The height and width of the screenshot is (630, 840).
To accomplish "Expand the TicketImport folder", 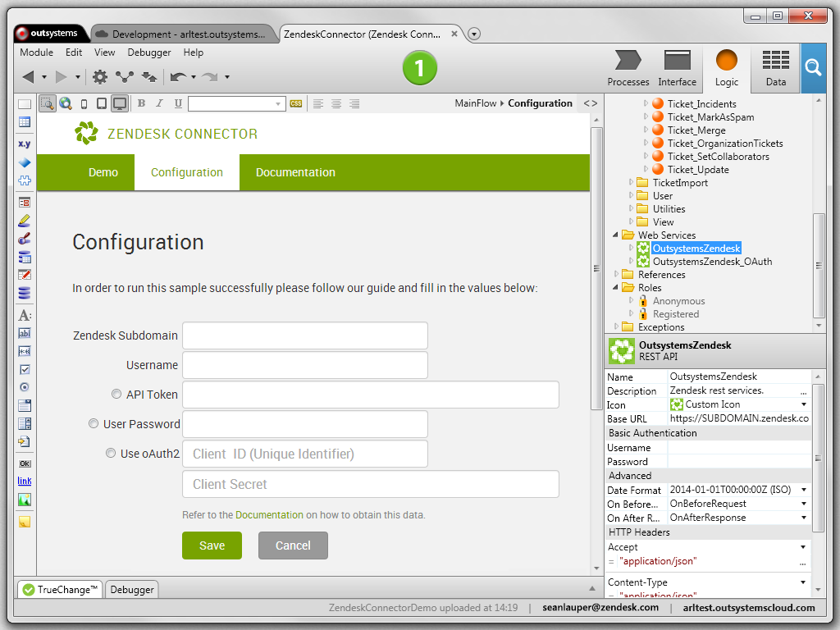I will tap(632, 182).
